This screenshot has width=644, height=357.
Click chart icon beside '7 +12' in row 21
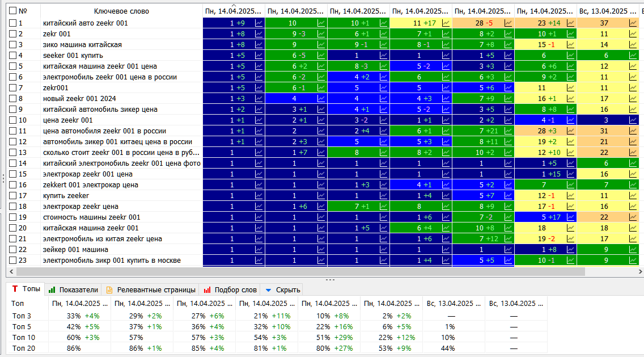pyautogui.click(x=509, y=239)
